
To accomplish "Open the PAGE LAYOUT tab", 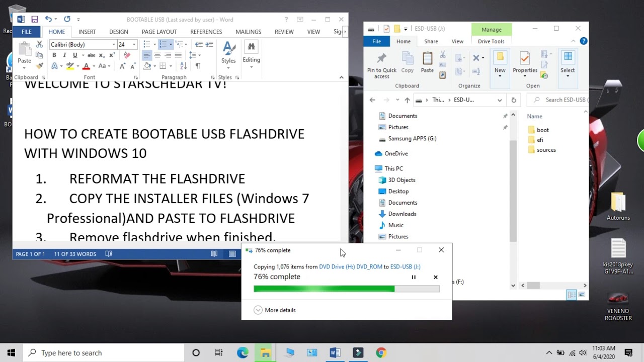I will tap(159, 32).
